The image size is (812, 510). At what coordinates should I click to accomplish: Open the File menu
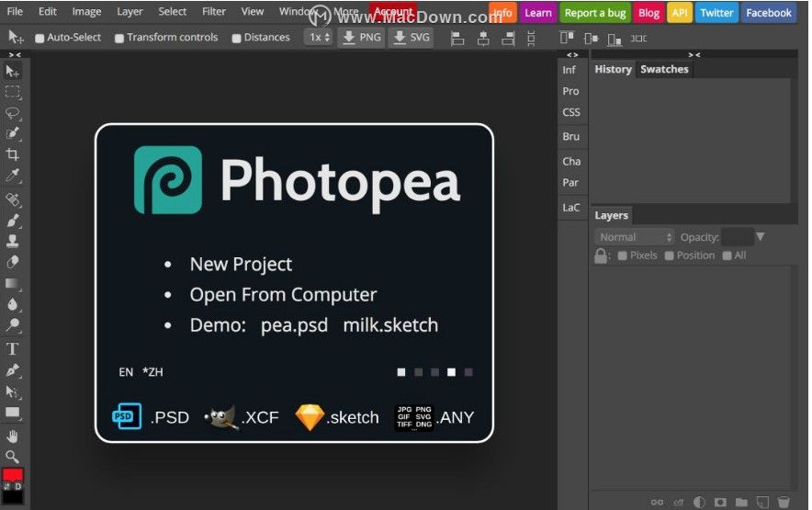point(15,11)
